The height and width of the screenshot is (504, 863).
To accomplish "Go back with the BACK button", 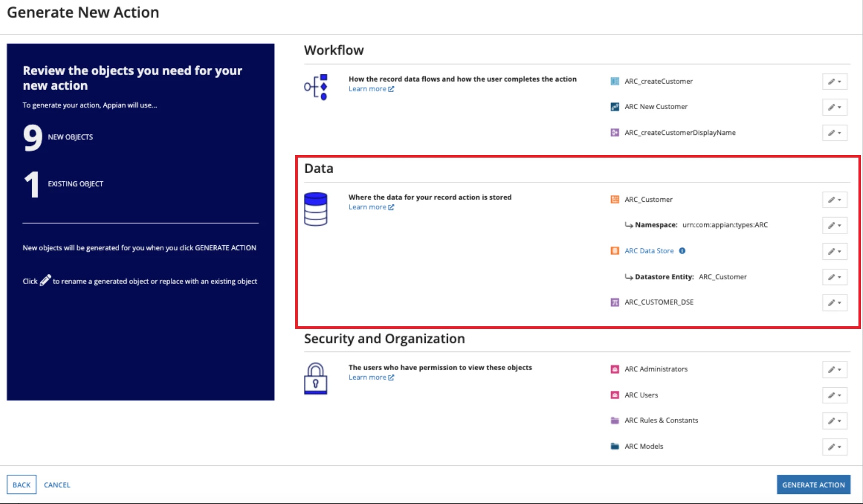I will [x=22, y=484].
